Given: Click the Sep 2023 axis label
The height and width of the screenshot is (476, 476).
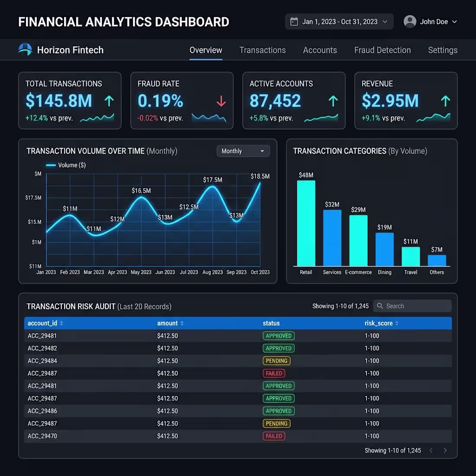Looking at the screenshot, I should coord(236,272).
